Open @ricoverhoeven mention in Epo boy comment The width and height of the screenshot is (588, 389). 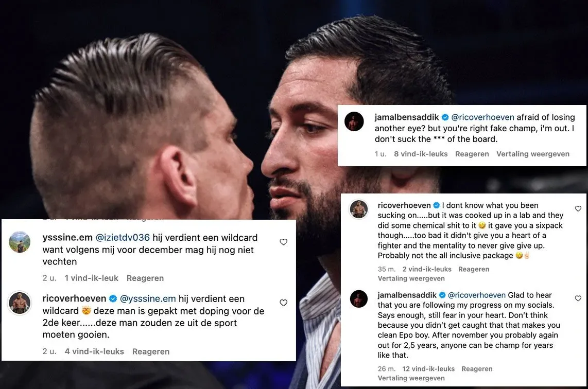click(x=477, y=295)
